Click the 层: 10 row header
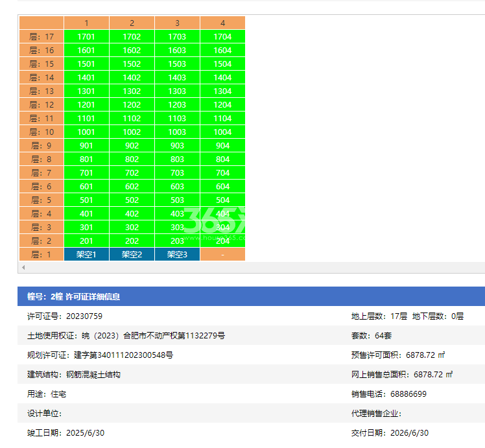Screen dimensions: 485x448 point(41,132)
